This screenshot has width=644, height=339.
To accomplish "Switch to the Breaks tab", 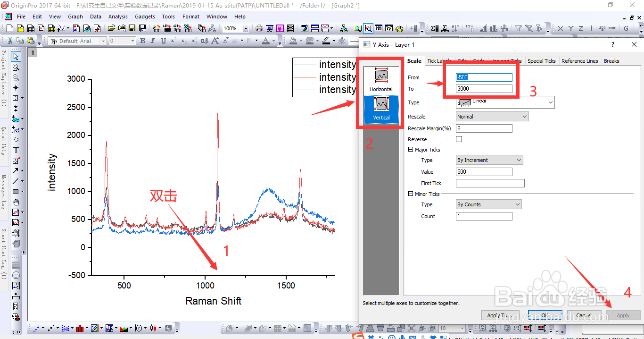I will tap(611, 61).
